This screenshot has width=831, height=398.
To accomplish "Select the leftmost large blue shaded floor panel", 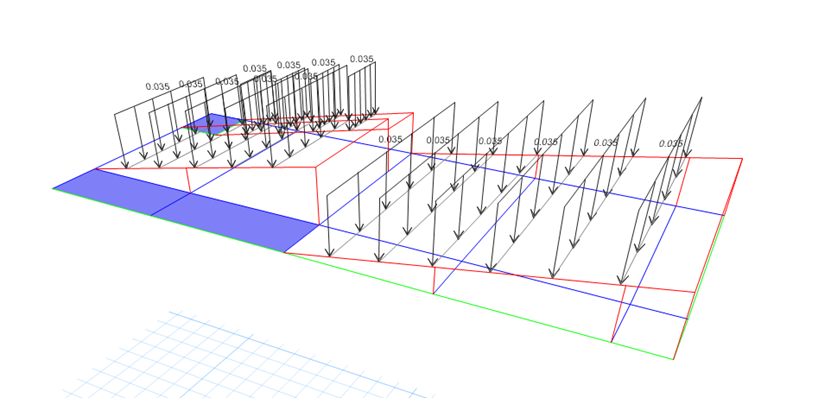I will coord(123,191).
